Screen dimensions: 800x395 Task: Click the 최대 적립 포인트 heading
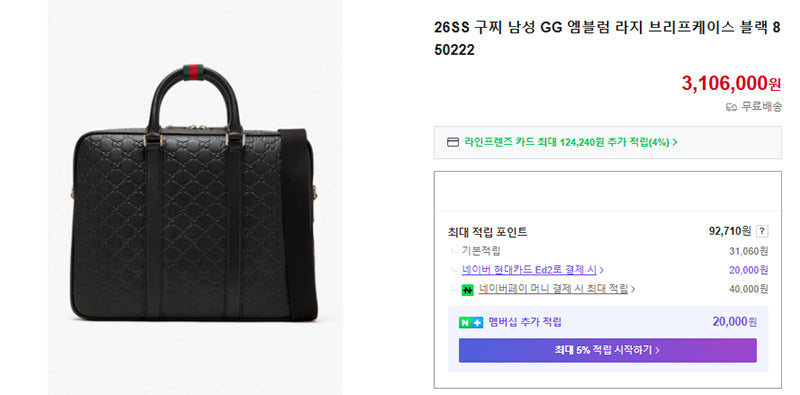pyautogui.click(x=487, y=232)
